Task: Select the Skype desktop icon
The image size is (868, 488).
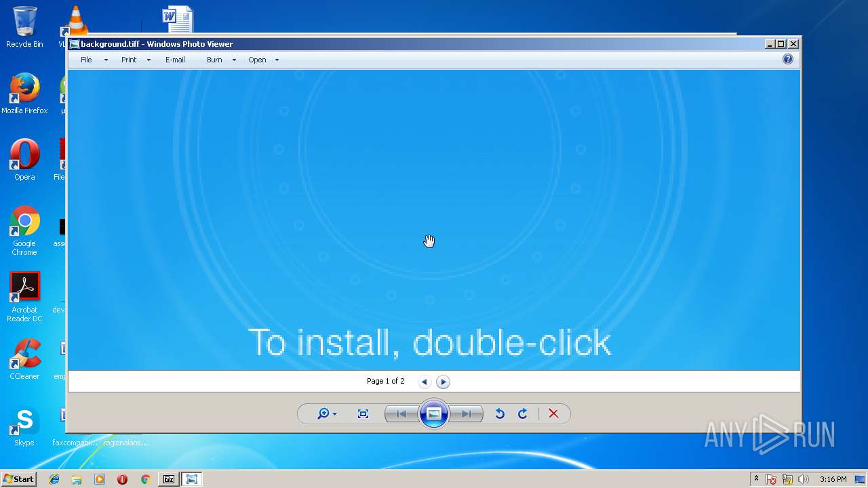Action: click(24, 426)
